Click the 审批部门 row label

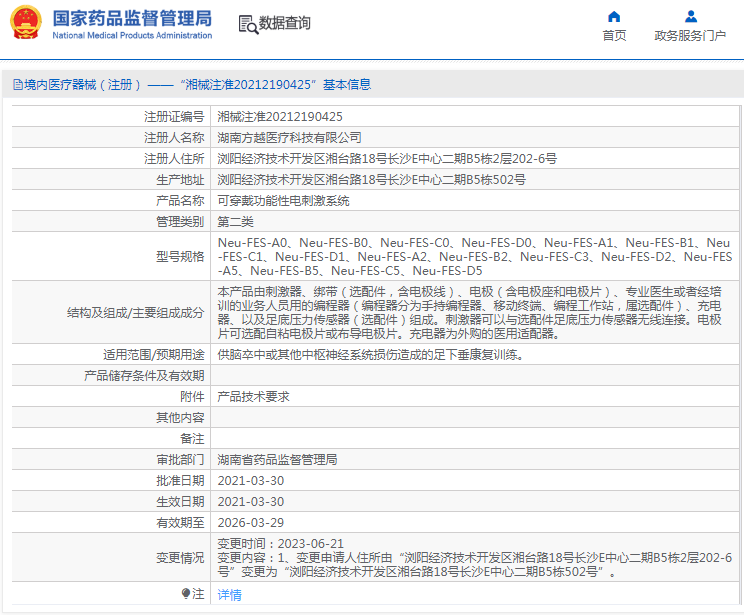point(180,460)
